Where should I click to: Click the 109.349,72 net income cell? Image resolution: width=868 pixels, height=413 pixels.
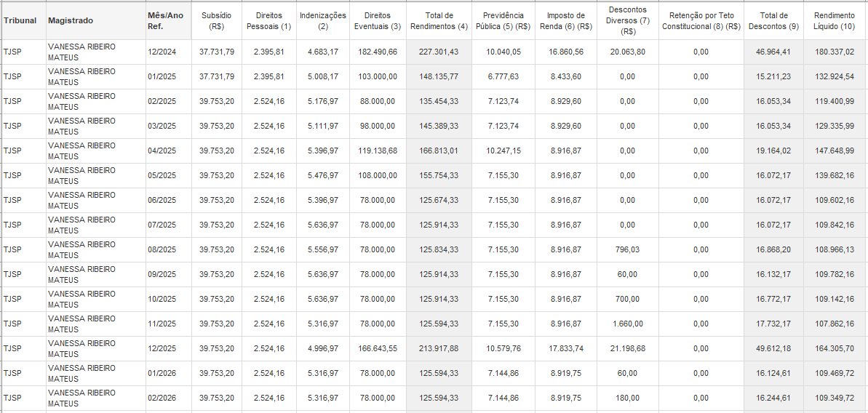pyautogui.click(x=835, y=398)
